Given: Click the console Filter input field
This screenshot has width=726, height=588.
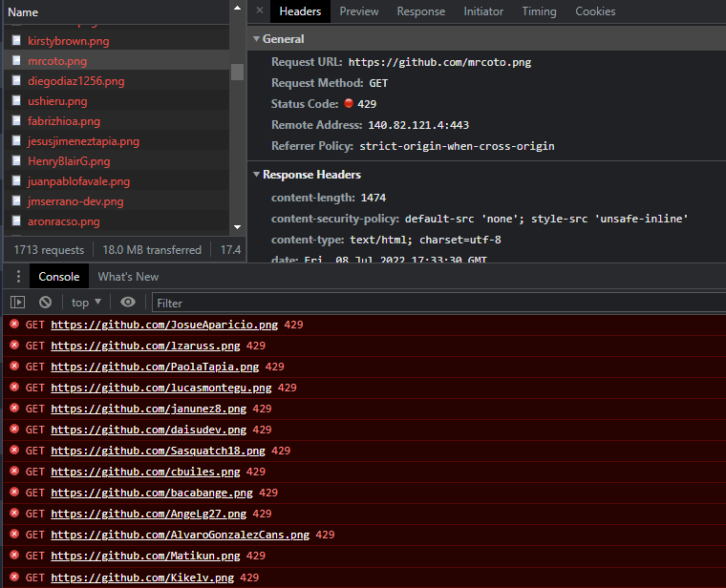Looking at the screenshot, I should 438,303.
